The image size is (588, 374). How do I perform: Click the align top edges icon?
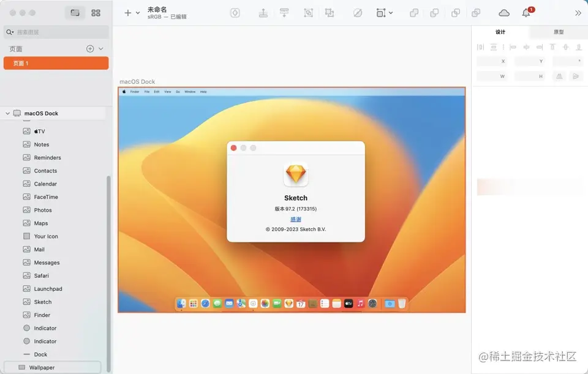coord(552,47)
